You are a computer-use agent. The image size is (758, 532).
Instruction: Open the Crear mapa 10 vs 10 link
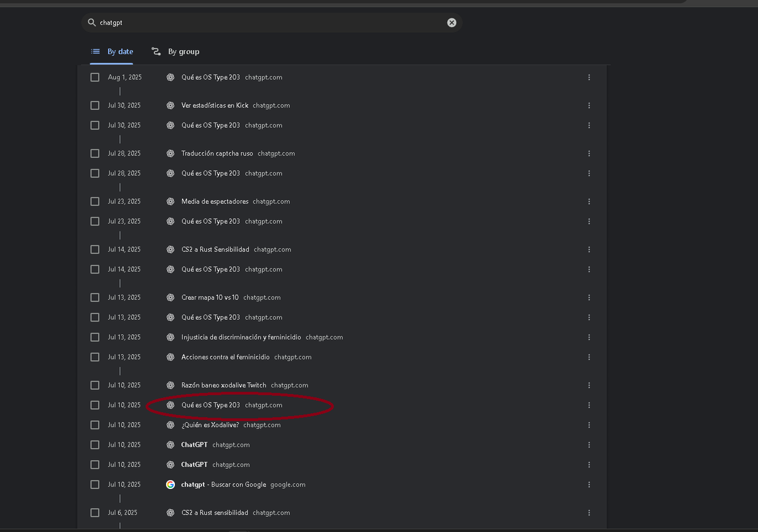point(210,298)
